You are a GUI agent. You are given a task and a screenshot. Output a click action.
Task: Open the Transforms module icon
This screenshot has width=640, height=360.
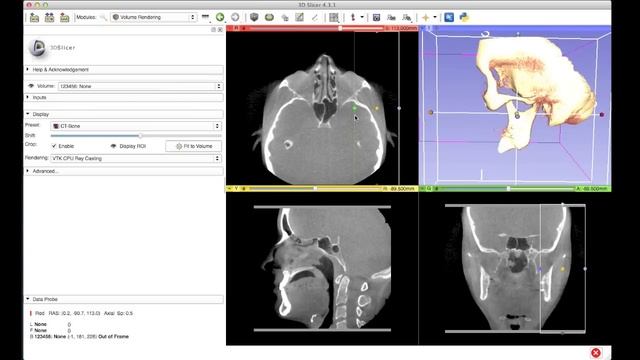click(x=284, y=17)
